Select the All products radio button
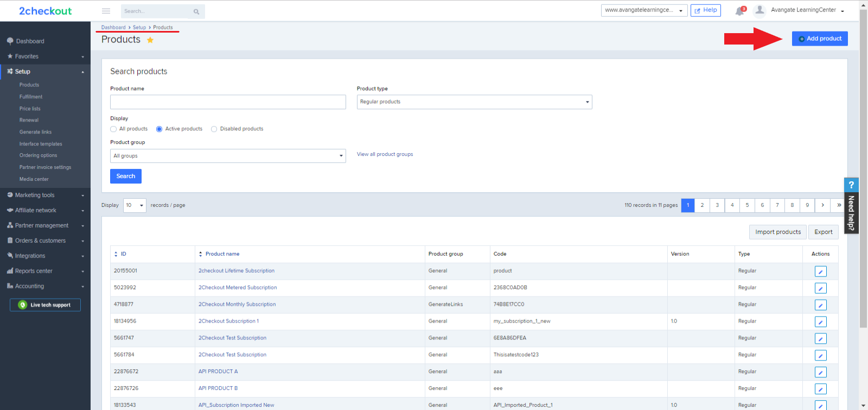The height and width of the screenshot is (410, 868). tap(113, 129)
